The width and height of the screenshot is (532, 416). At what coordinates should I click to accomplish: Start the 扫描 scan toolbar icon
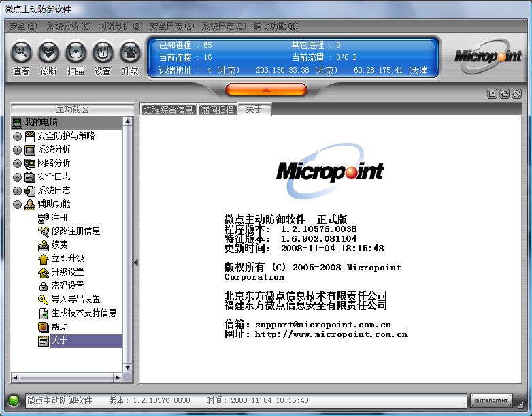(76, 52)
